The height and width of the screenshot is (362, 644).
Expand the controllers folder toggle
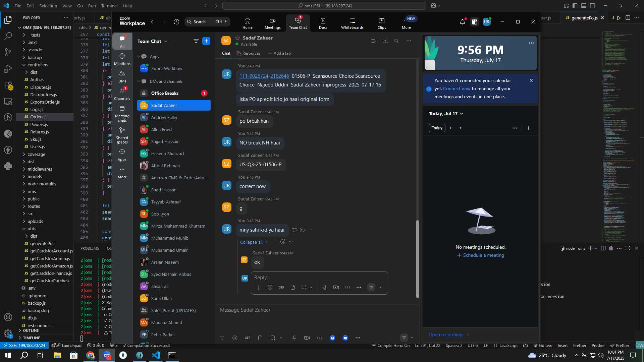tap(24, 65)
